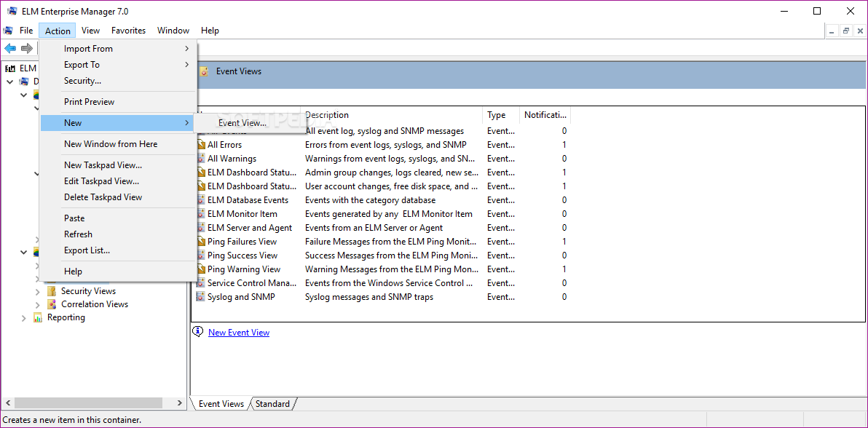868x428 pixels.
Task: Click the ELM Server and Agent row icon
Action: pyautogui.click(x=201, y=228)
